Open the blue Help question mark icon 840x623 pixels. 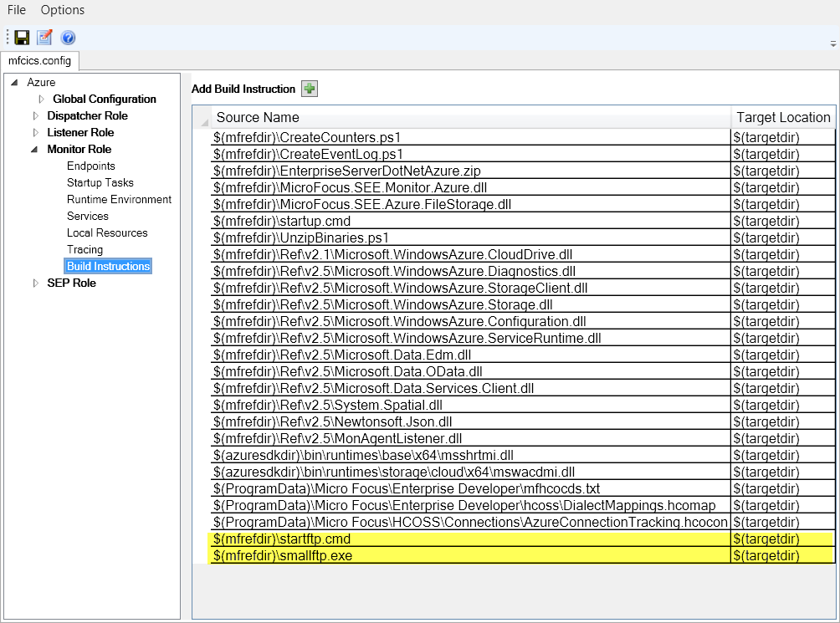coord(68,38)
